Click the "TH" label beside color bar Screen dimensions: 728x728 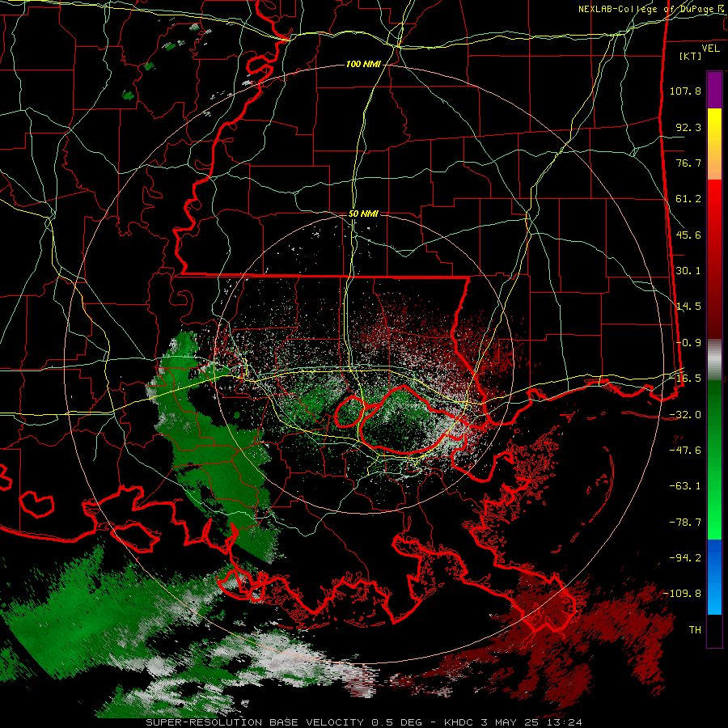click(x=695, y=630)
